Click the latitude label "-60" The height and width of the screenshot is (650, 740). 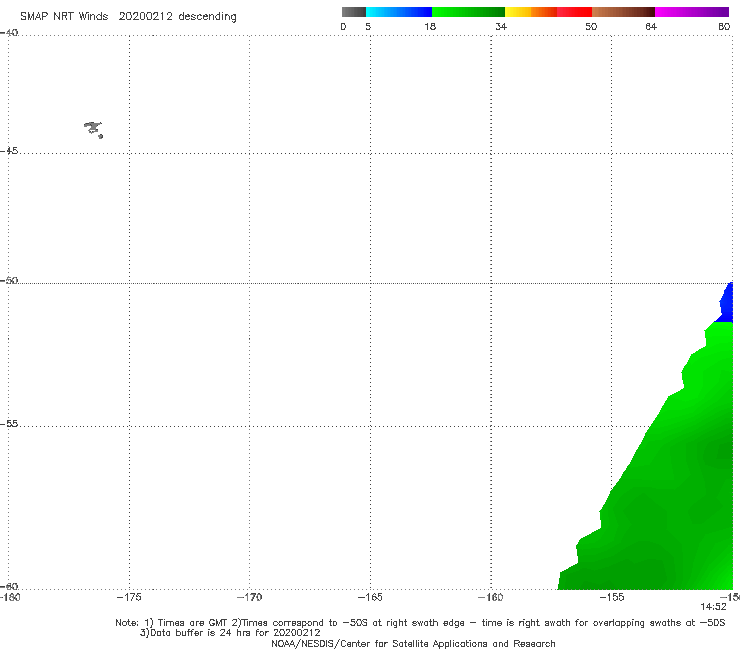pyautogui.click(x=9, y=586)
